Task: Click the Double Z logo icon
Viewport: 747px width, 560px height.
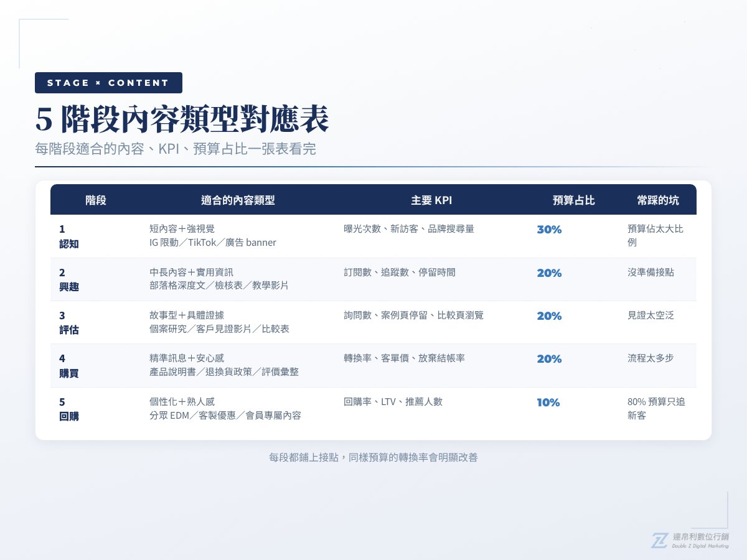Action: (659, 541)
